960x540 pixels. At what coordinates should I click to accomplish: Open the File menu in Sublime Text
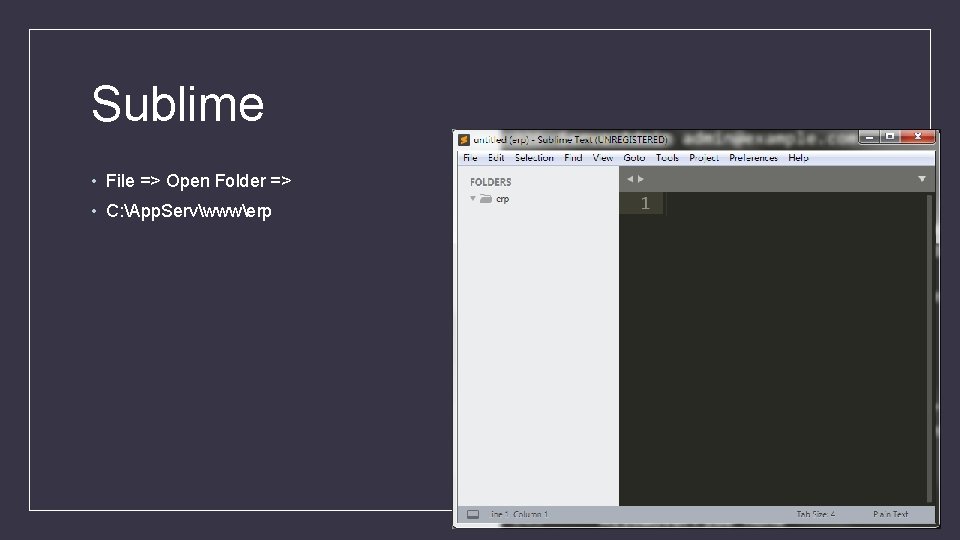coord(470,158)
